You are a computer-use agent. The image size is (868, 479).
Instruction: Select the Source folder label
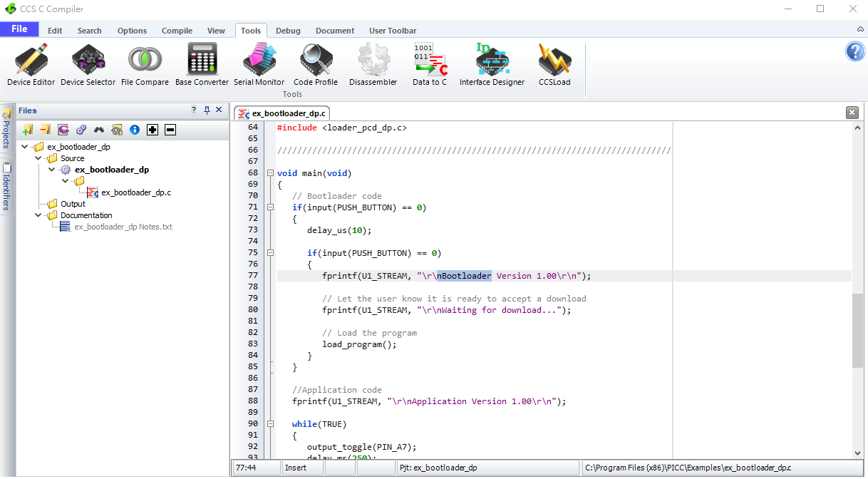[73, 158]
